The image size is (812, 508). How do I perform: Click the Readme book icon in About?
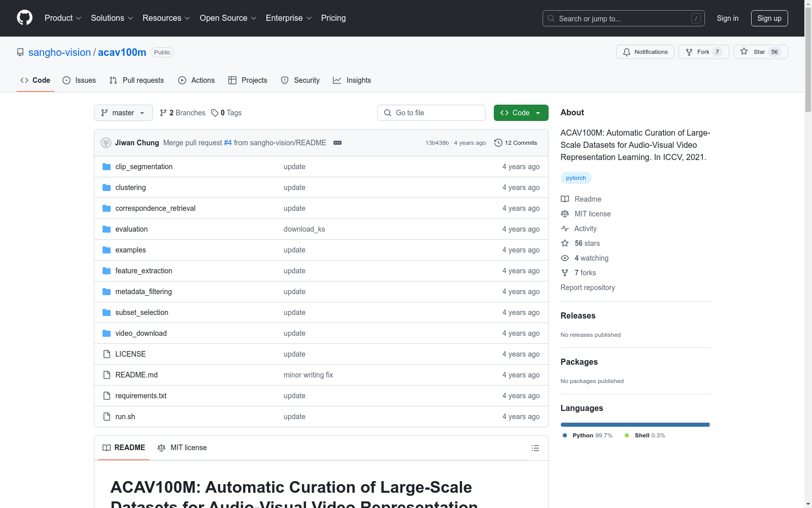565,199
